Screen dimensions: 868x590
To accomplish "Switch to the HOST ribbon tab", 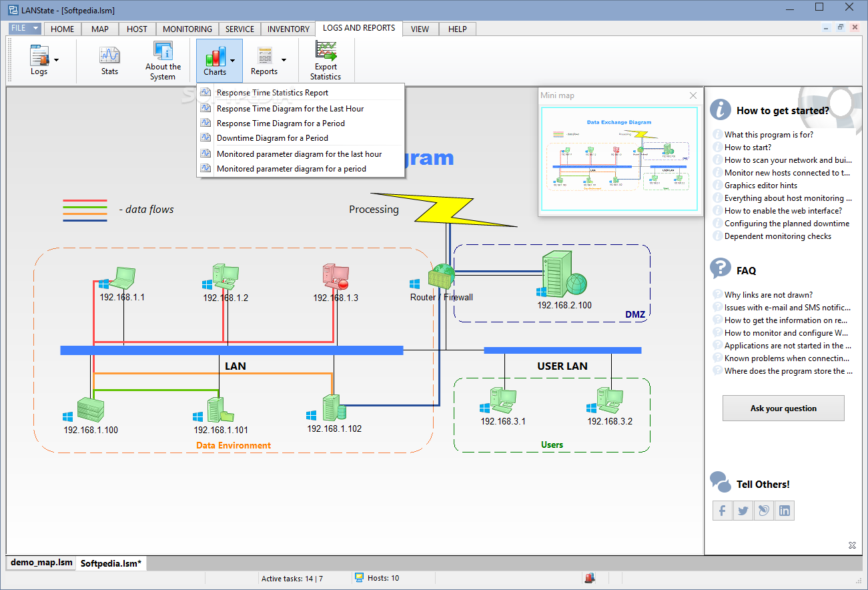I will click(x=137, y=29).
